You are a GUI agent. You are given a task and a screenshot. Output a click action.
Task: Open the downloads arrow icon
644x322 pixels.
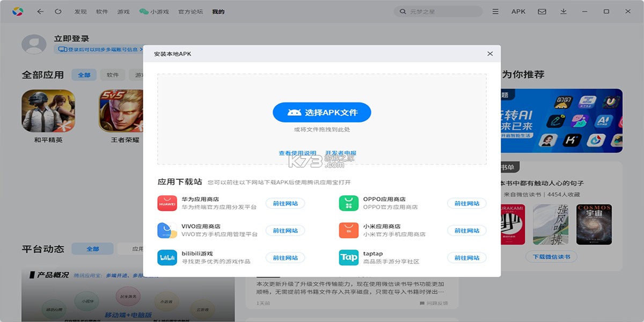point(563,11)
